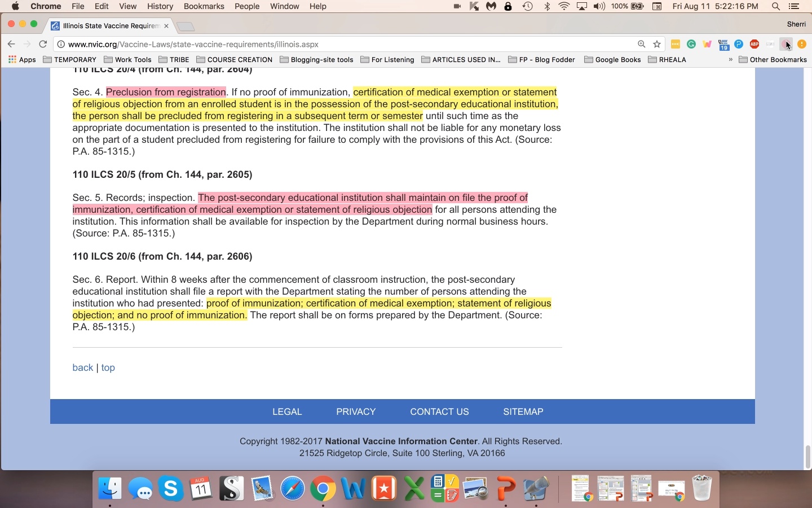The width and height of the screenshot is (812, 508).
Task: Open Safari from the Dock
Action: 293,488
